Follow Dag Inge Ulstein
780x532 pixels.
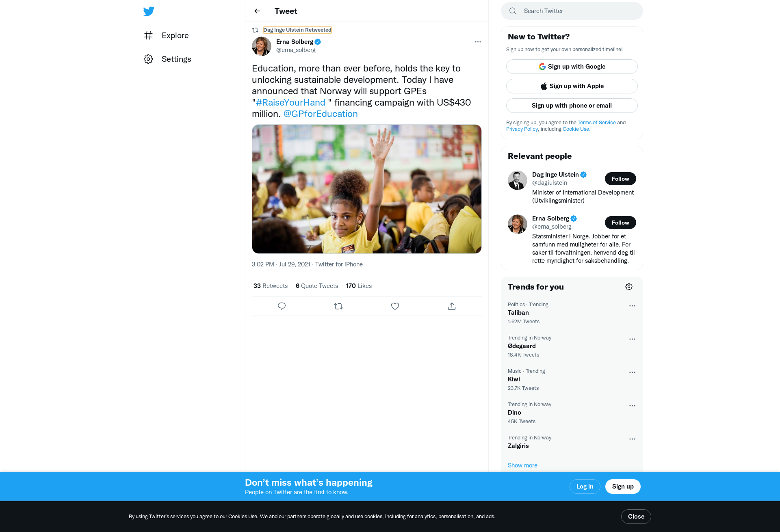pyautogui.click(x=620, y=179)
